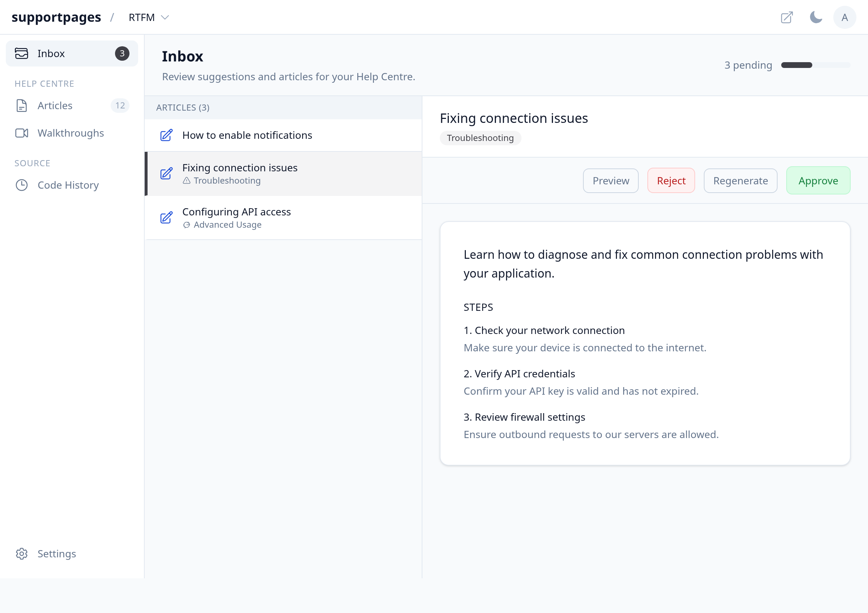Regenerate the article

click(740, 180)
